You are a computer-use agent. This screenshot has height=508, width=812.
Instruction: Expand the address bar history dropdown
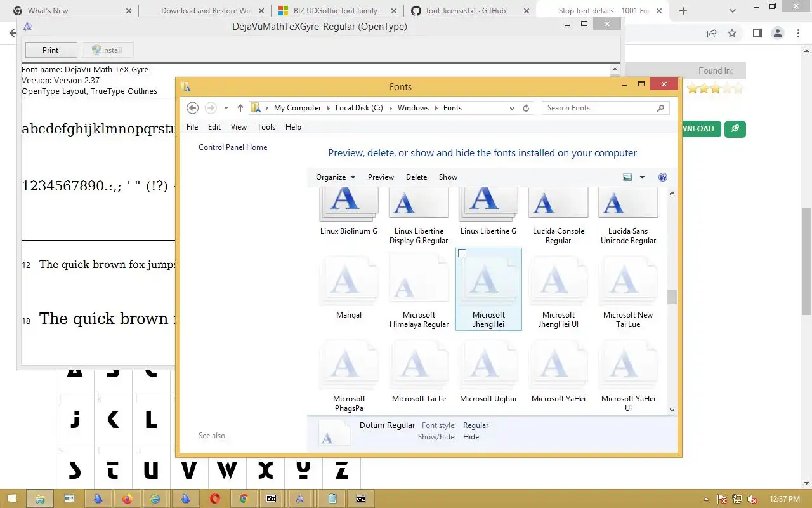coord(512,108)
